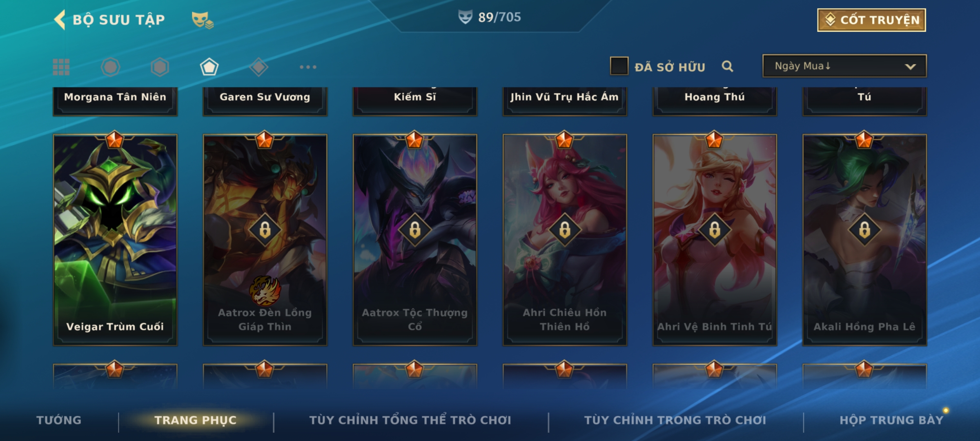Viewport: 980px width, 441px height.
Task: Select the first octagon rarity filter
Action: 110,67
